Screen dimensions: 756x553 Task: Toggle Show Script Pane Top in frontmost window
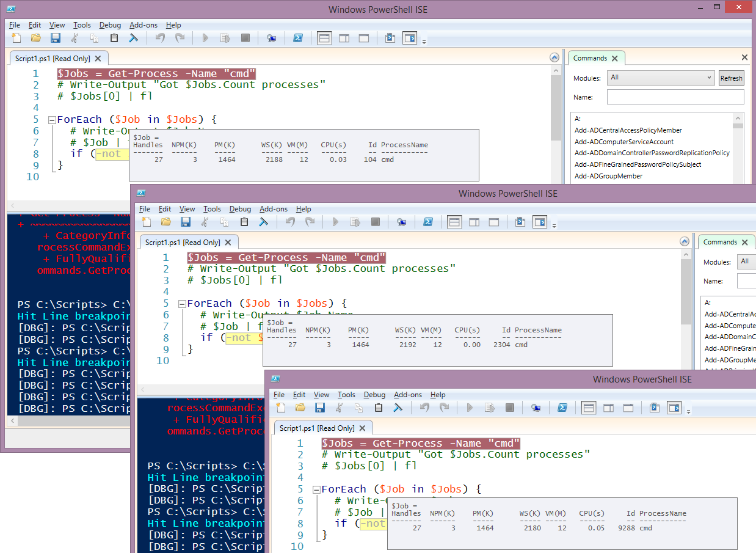(x=589, y=408)
